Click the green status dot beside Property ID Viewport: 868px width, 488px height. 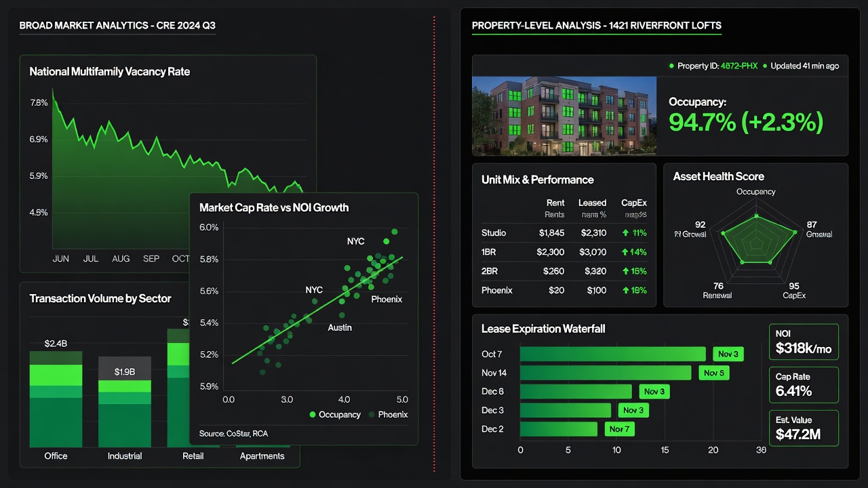point(671,66)
